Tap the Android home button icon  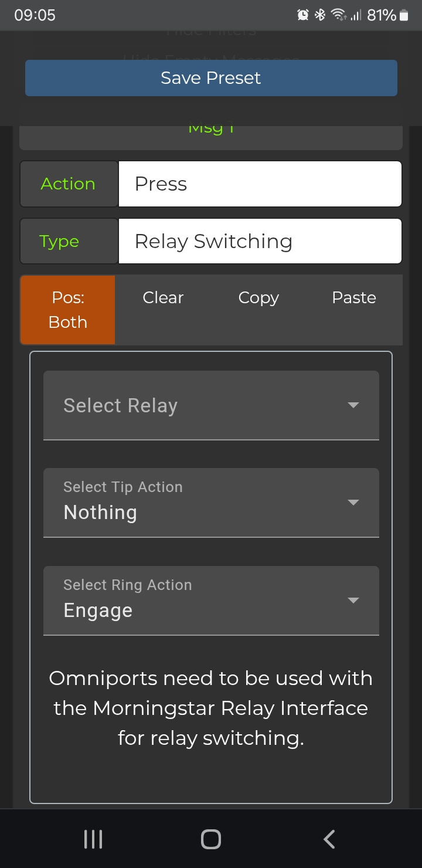(x=211, y=839)
